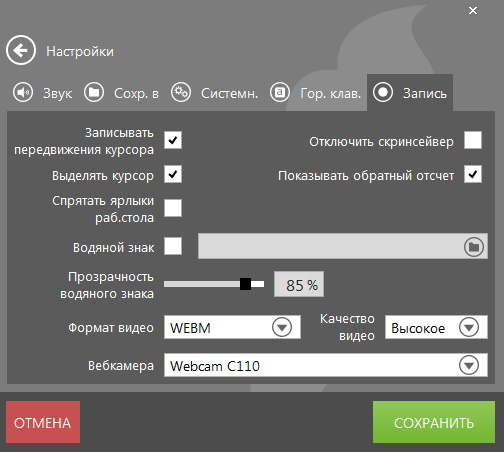Image resolution: width=504 pixels, height=452 pixels.
Task: Open the Формат видео WEBM dropdown
Action: (232, 327)
